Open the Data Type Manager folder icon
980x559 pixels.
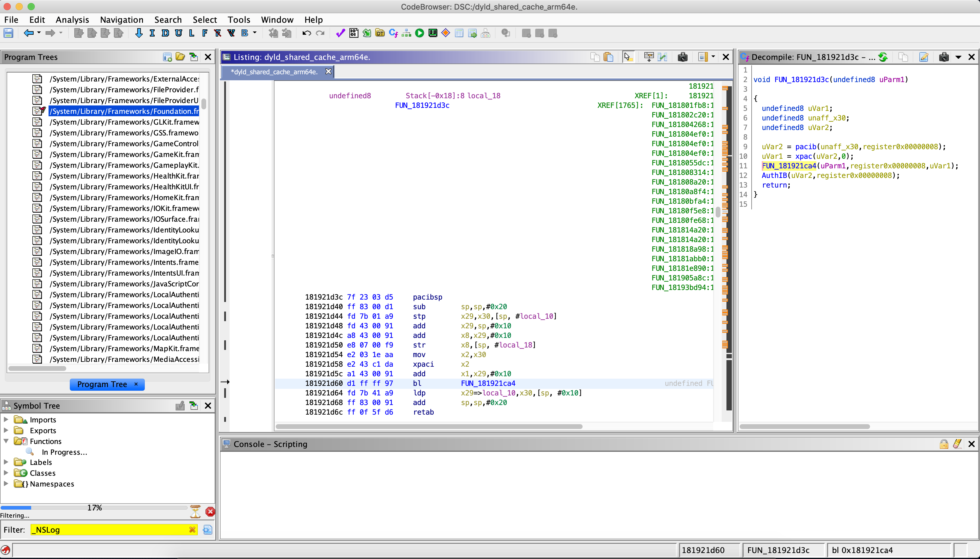379,33
